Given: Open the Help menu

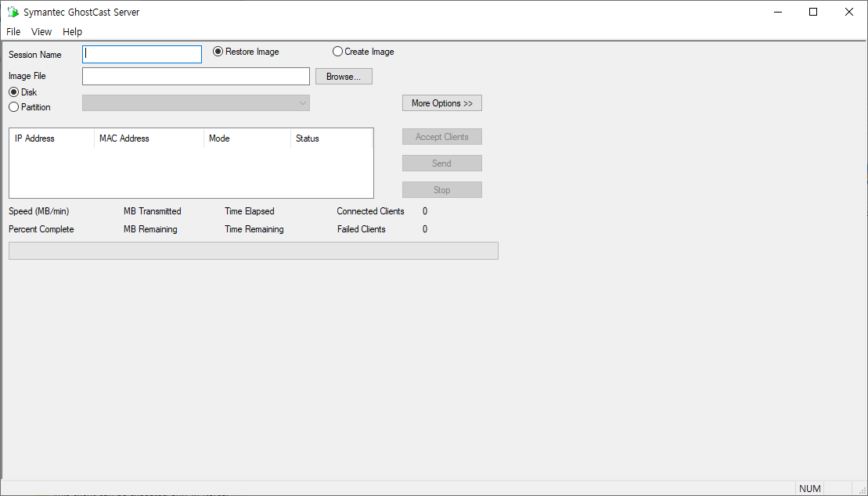Looking at the screenshot, I should (x=72, y=31).
